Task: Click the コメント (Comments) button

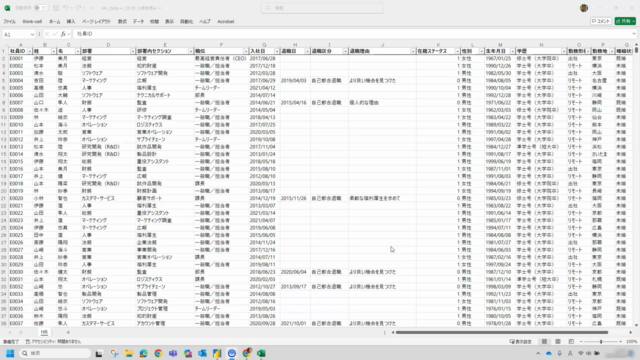Action: 601,21
